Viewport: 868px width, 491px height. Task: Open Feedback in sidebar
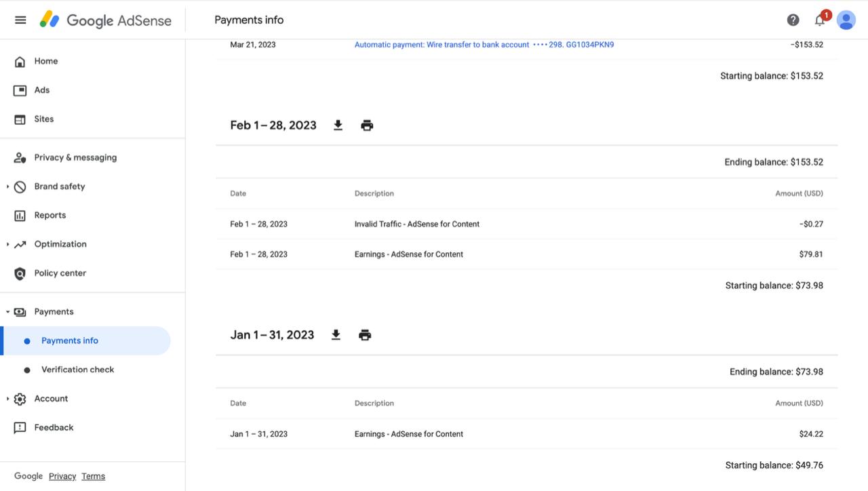(x=54, y=428)
